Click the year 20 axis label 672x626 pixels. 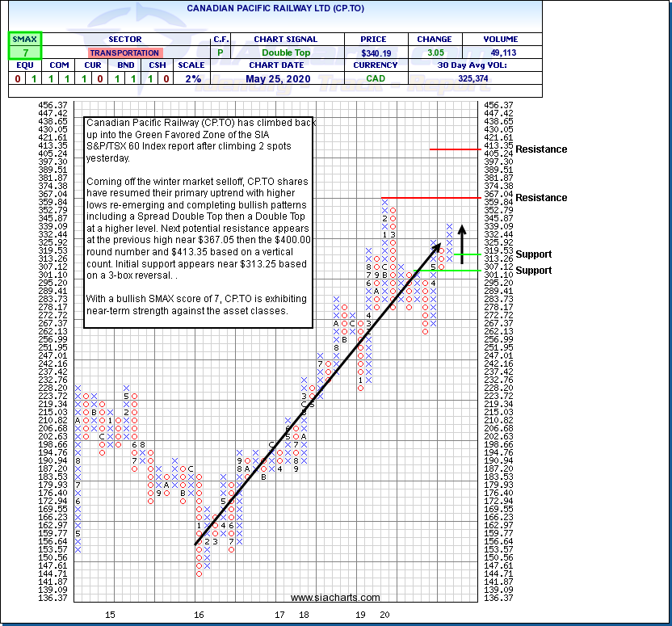[x=386, y=615]
